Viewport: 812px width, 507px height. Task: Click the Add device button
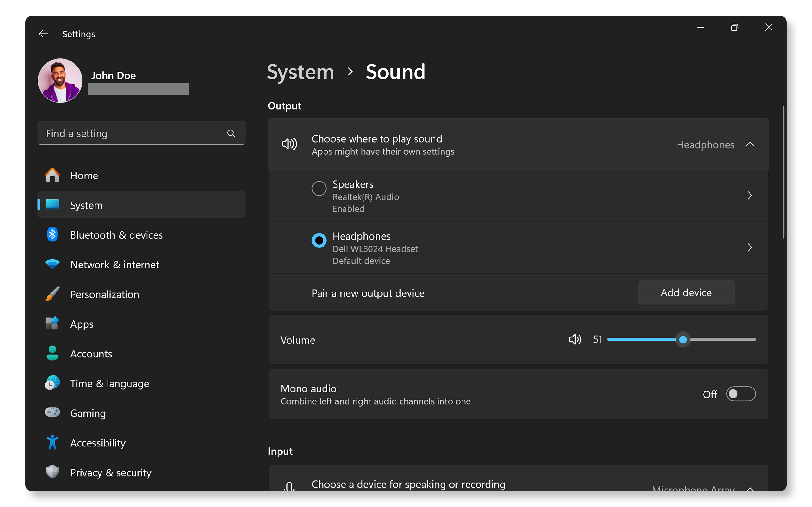(686, 293)
